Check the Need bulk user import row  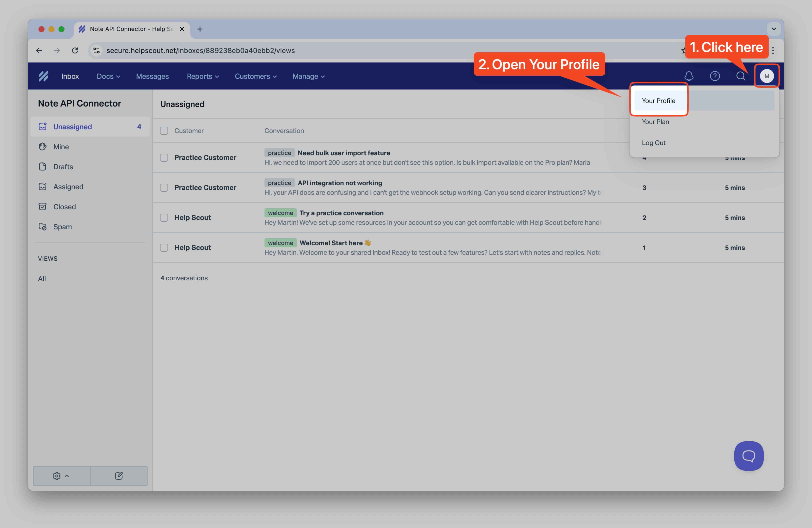tap(164, 157)
